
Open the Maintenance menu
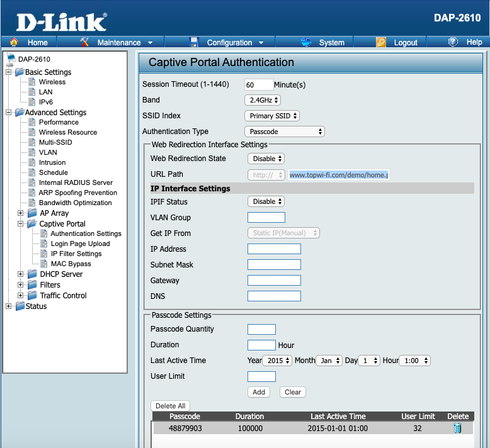119,42
